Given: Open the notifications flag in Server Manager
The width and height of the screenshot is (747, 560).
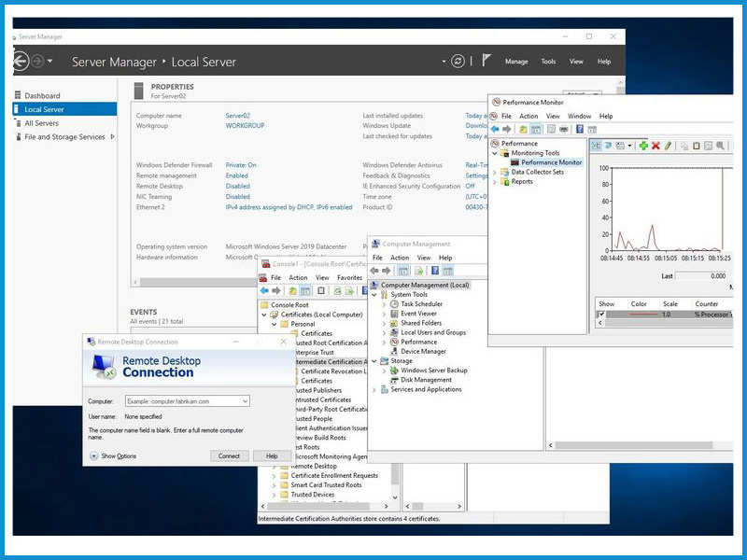Looking at the screenshot, I should click(x=486, y=61).
